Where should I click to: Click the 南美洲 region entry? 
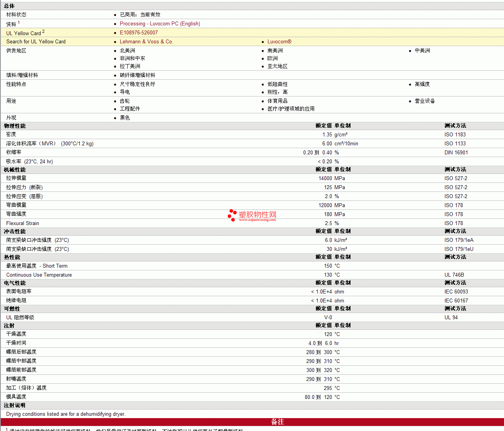275,50
